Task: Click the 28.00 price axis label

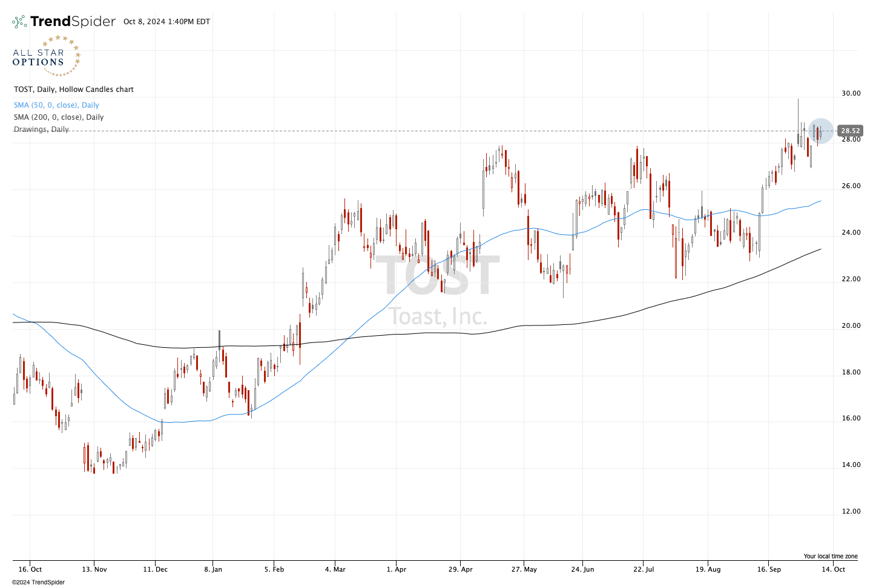Action: pyautogui.click(x=851, y=140)
